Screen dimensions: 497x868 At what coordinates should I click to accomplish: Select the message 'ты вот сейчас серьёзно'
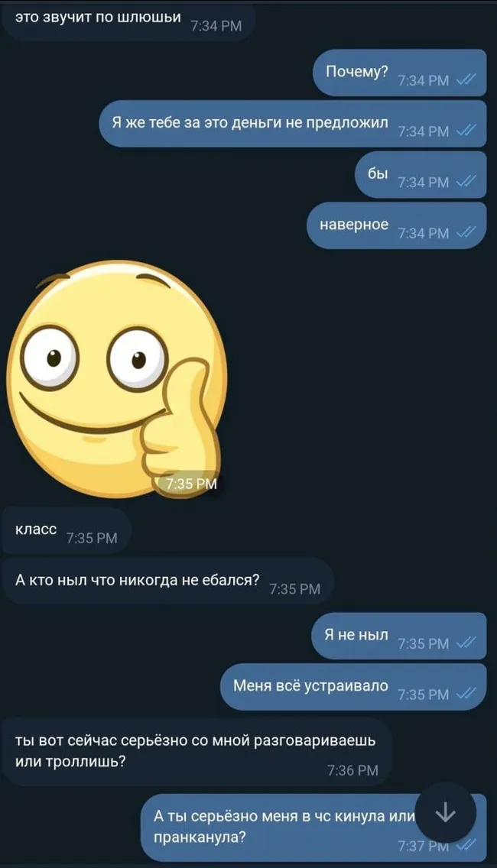click(197, 752)
